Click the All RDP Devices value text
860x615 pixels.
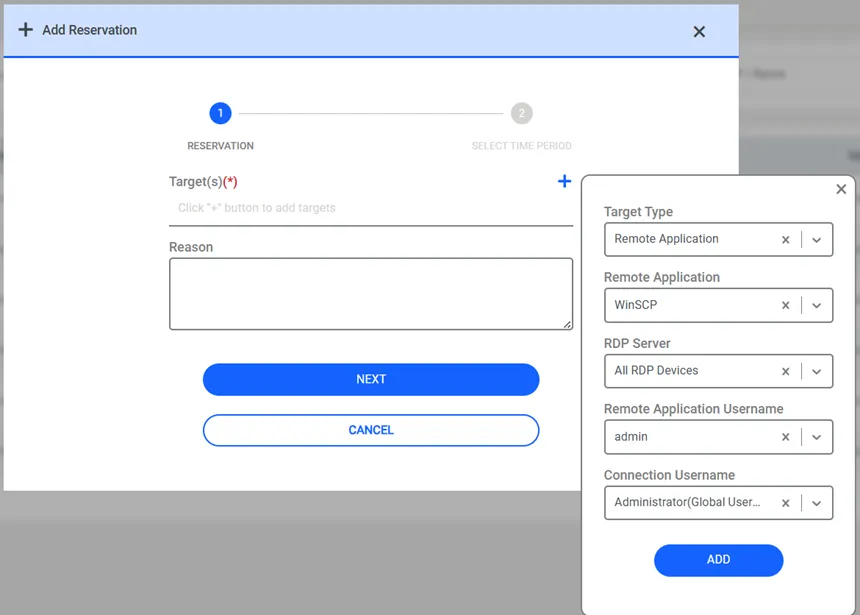(x=656, y=370)
